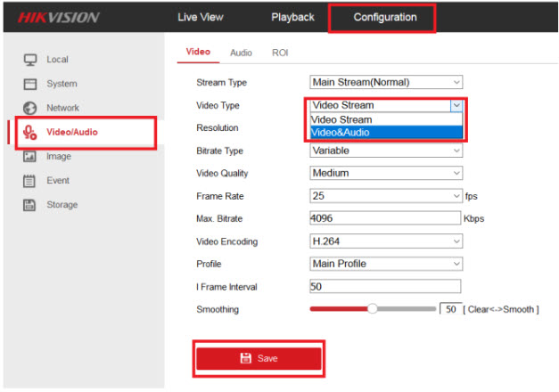
Task: Click the Storage disk icon
Action: (29, 205)
